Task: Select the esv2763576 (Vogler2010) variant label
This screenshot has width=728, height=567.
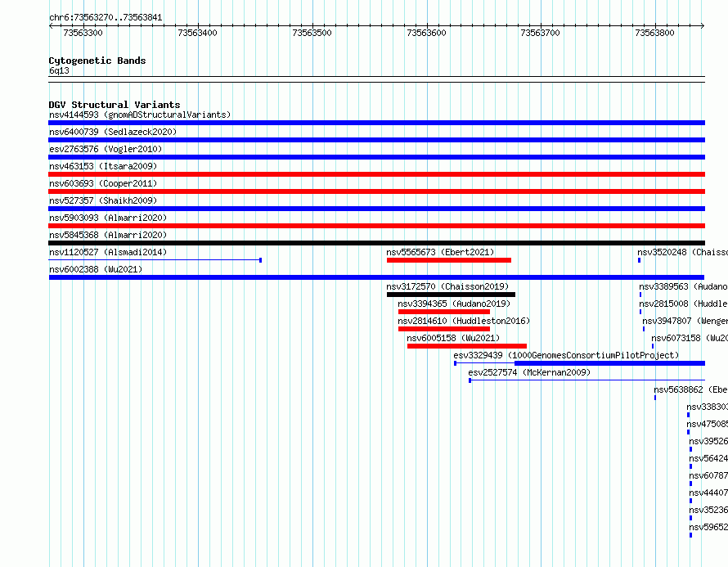Action: click(106, 149)
